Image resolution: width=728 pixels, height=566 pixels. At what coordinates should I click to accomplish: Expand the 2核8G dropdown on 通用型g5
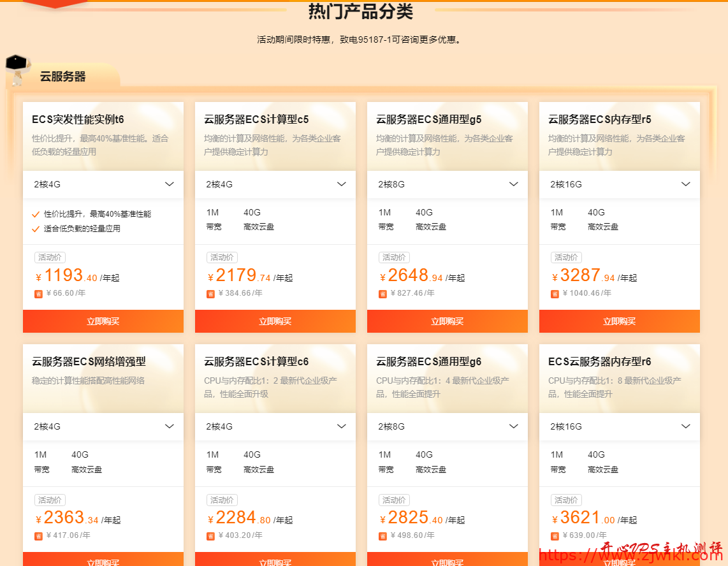pyautogui.click(x=447, y=184)
